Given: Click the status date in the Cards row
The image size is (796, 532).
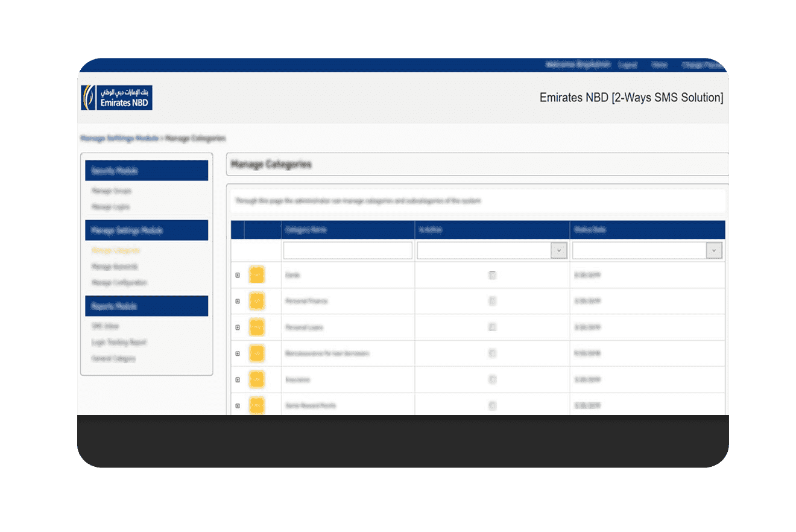Looking at the screenshot, I should tap(587, 275).
